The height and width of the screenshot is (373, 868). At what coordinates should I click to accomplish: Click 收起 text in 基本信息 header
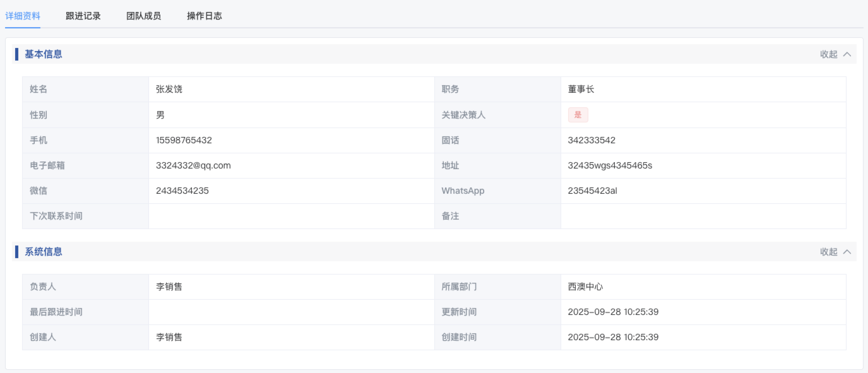[x=828, y=54]
